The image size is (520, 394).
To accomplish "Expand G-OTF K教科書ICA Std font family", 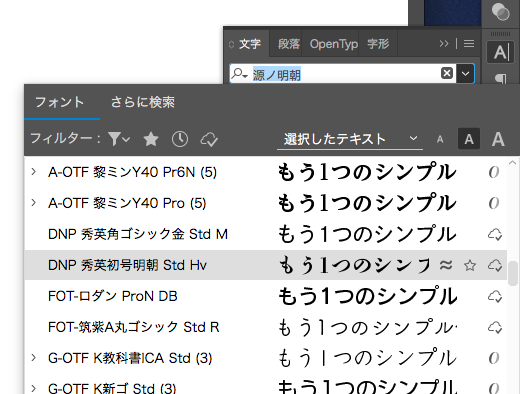I will pyautogui.click(x=34, y=358).
